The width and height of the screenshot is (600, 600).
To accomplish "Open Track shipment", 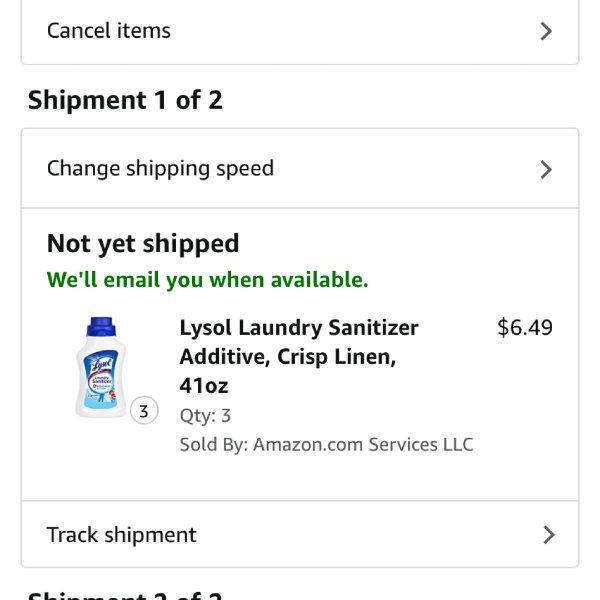I will pos(300,535).
